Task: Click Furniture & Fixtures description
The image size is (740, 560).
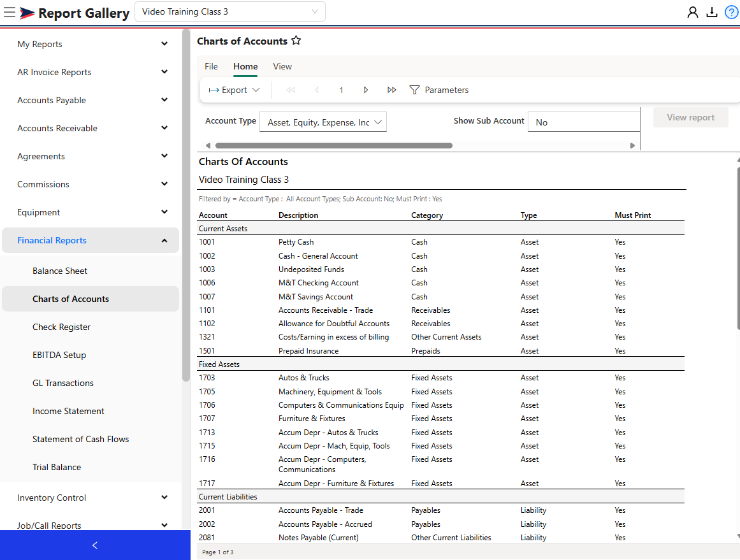Action: point(312,419)
